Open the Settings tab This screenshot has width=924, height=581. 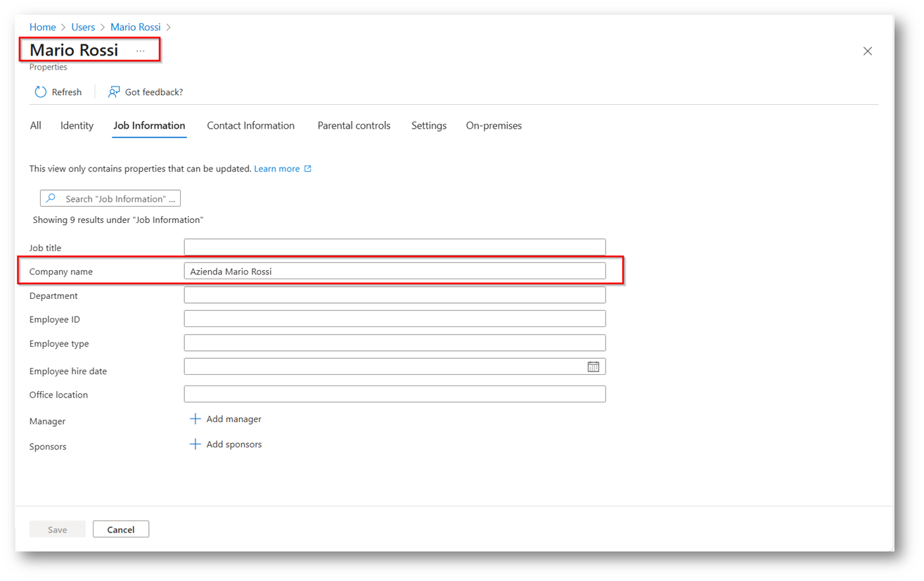428,126
